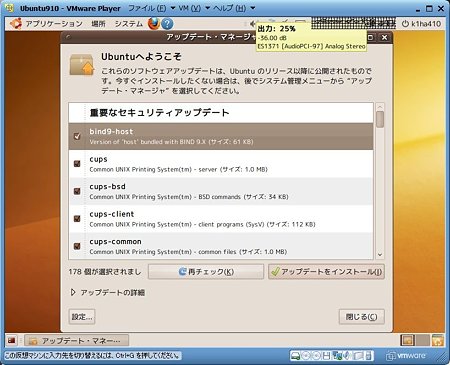Launch Firefox from the top panel
The width and height of the screenshot is (450, 365).
point(154,24)
